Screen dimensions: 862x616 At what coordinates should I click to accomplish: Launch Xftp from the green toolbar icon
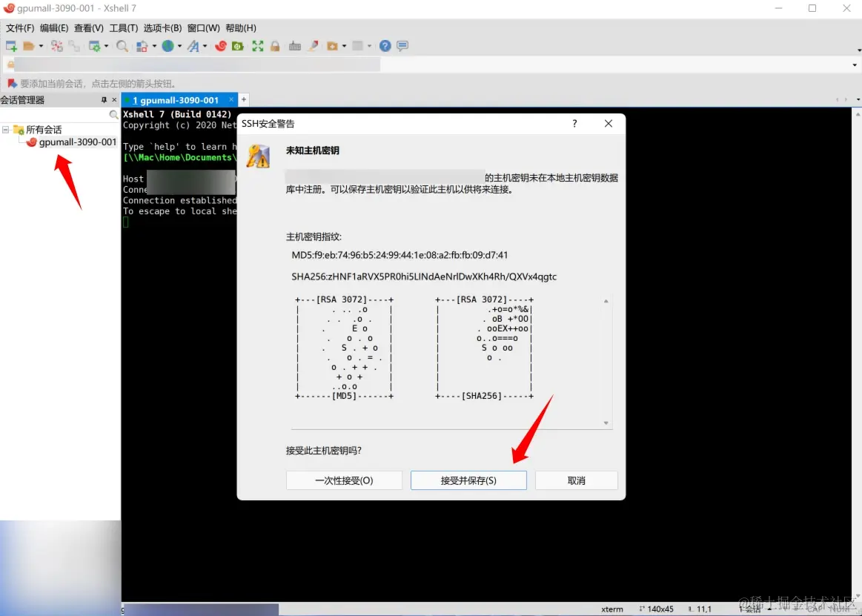point(237,46)
